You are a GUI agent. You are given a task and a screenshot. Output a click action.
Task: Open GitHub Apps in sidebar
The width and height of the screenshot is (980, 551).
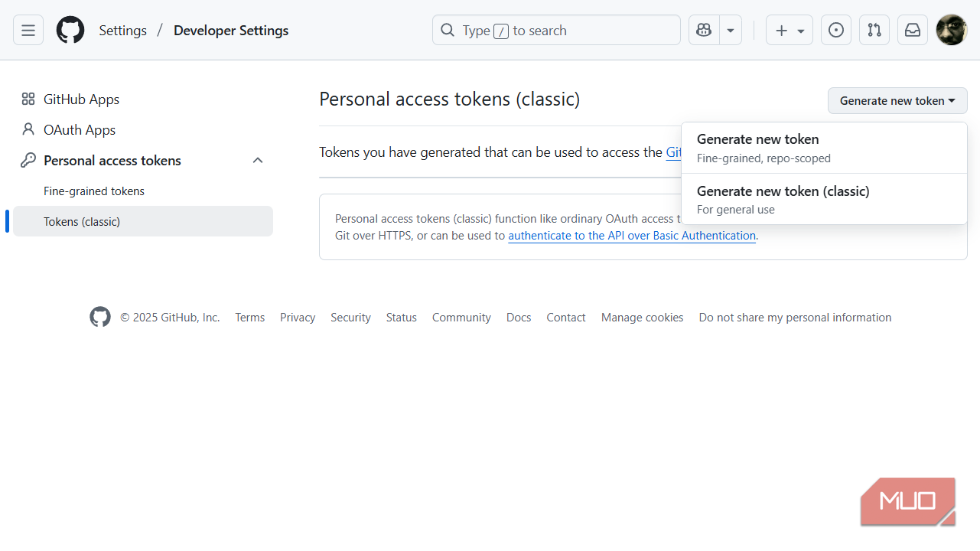coord(143,99)
